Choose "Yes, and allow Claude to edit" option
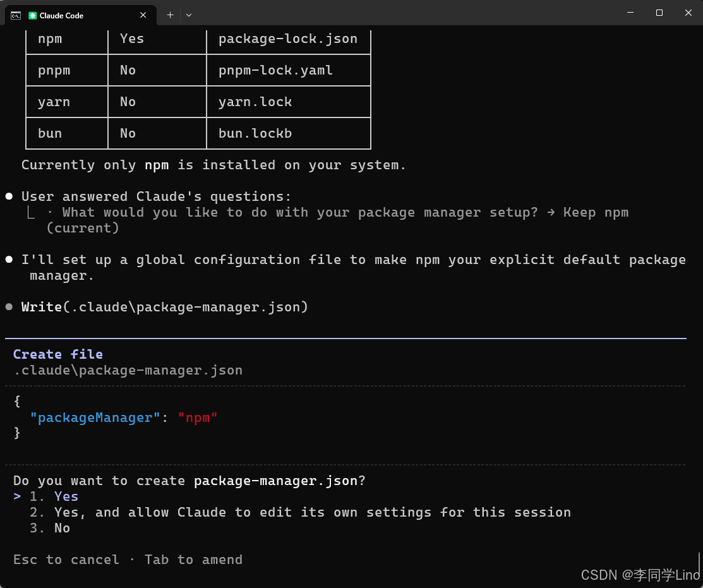 click(312, 512)
